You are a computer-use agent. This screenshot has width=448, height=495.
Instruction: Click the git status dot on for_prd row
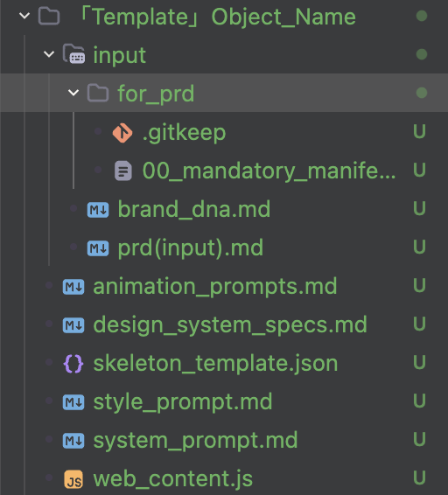tap(422, 93)
